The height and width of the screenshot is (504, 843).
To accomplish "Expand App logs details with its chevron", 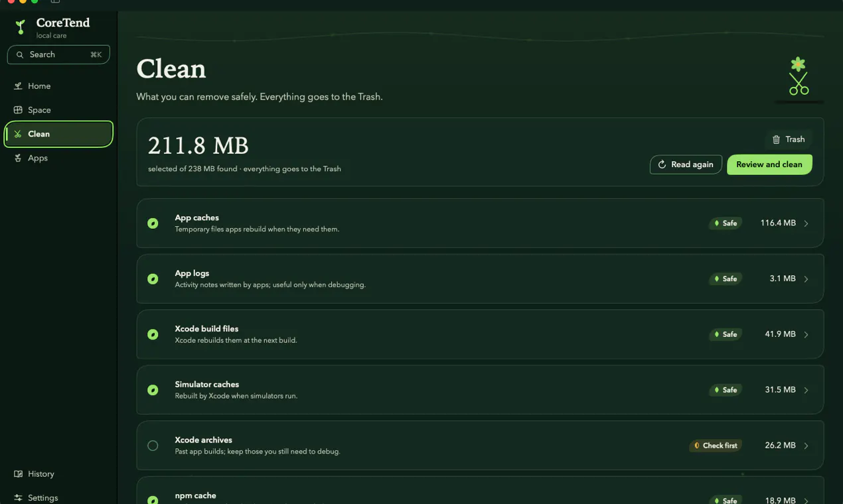I will pyautogui.click(x=806, y=279).
